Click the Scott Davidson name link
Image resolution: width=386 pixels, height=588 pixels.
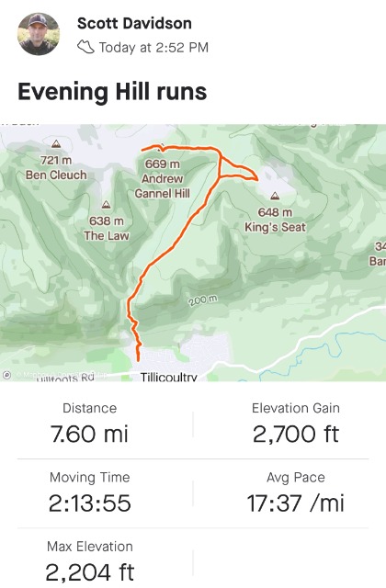click(134, 23)
